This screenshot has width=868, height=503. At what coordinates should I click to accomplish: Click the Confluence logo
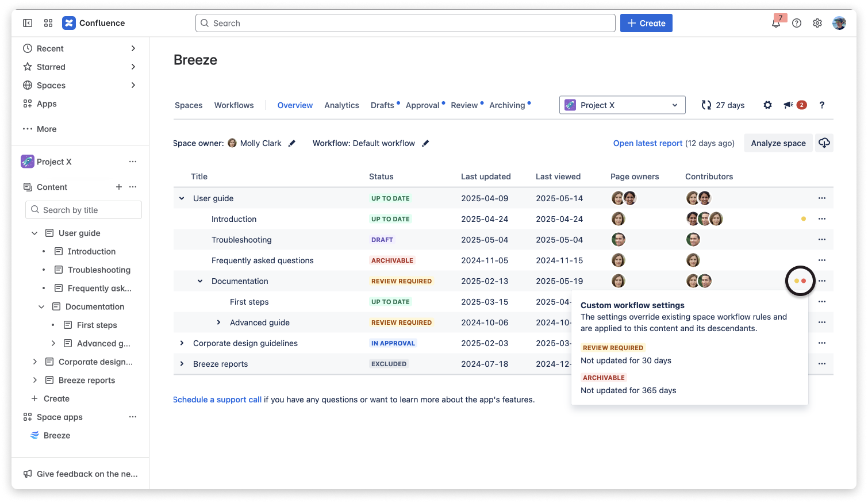pyautogui.click(x=69, y=23)
